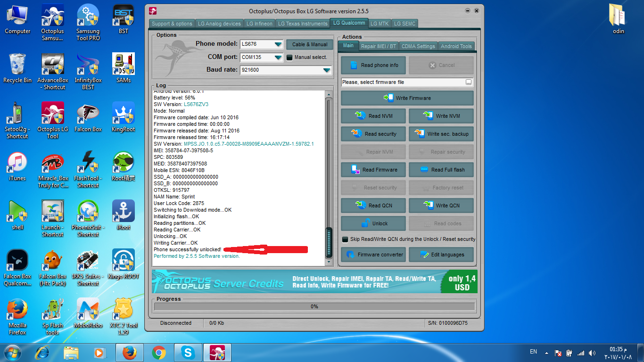Screen dimensions: 644x362
Task: Launch Kingo ROOT desktop icon
Action: click(124, 264)
